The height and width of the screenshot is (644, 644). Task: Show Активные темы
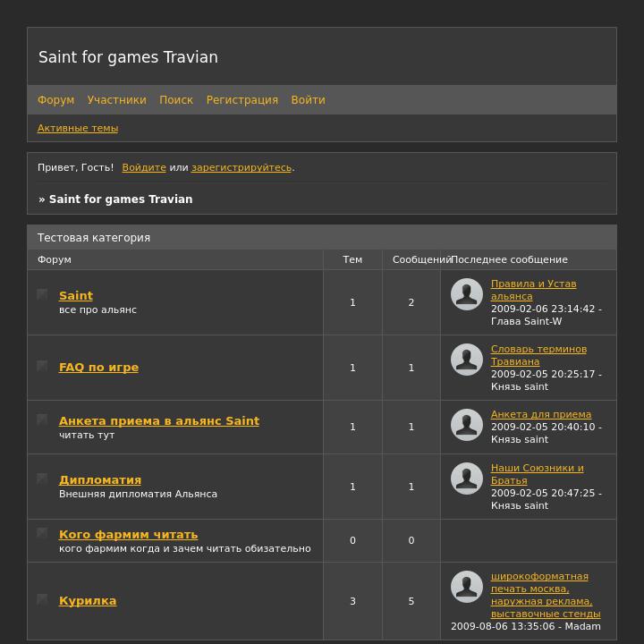(78, 128)
